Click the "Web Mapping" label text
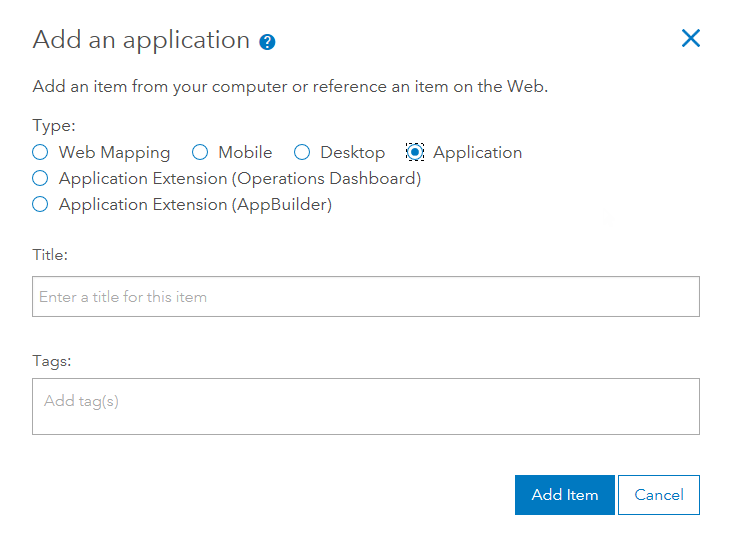Image resolution: width=733 pixels, height=549 pixels. pos(114,153)
